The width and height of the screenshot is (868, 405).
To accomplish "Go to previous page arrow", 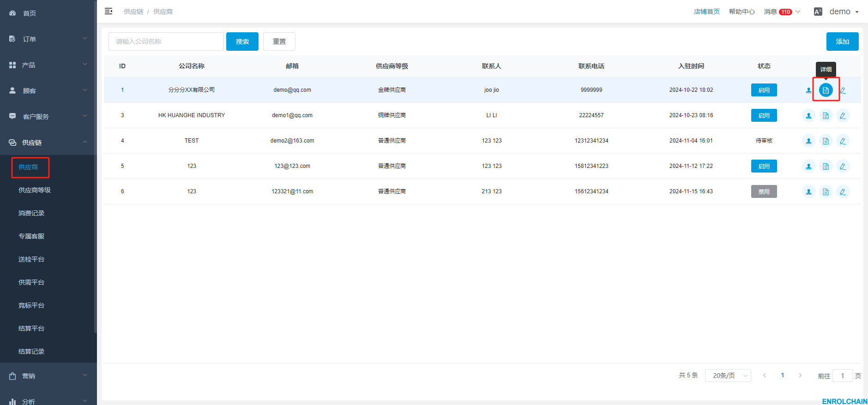I will pyautogui.click(x=765, y=375).
